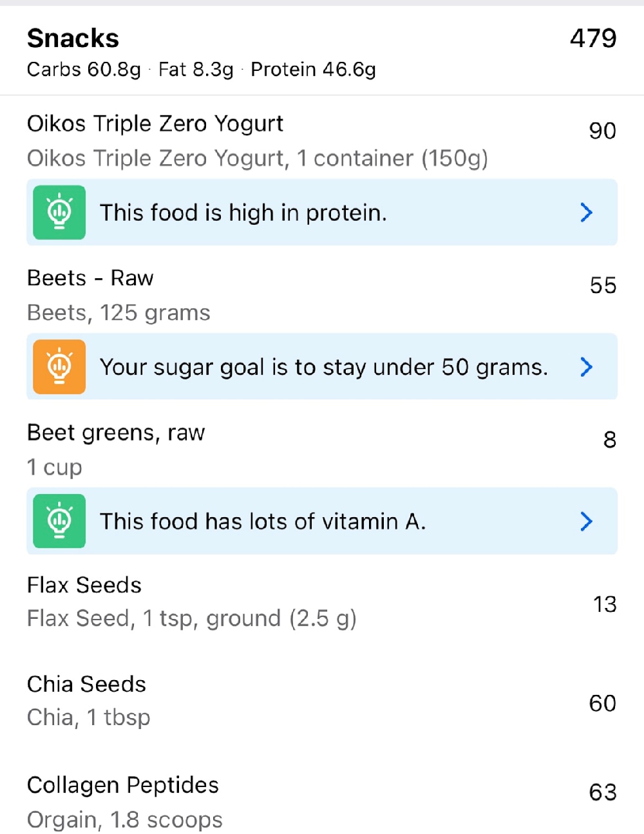The image size is (644, 834).
Task: Open the Chia Seeds entry
Action: (x=86, y=685)
